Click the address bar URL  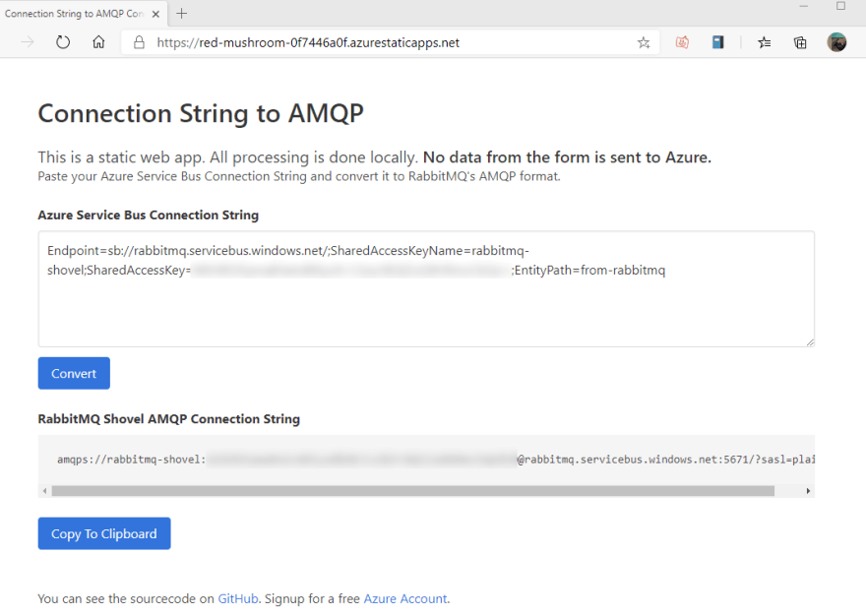pos(308,42)
